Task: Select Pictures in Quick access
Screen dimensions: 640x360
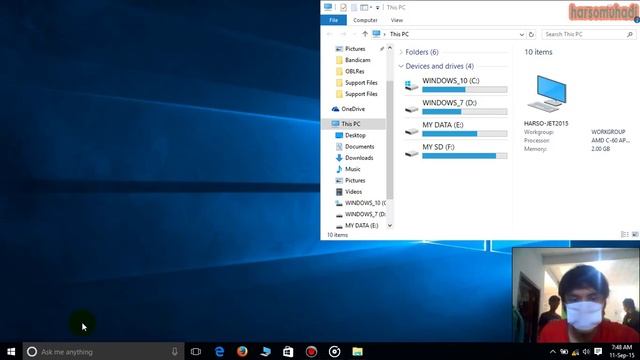Action: [355, 49]
